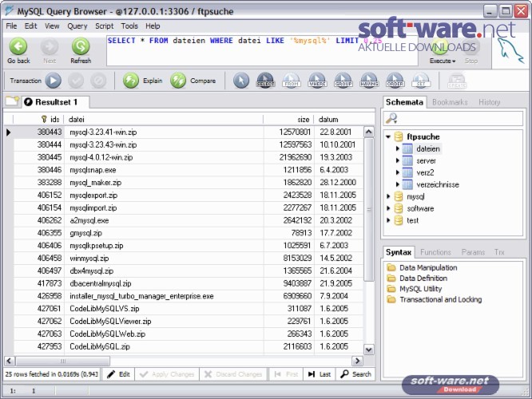The image size is (532, 399).
Task: Open the Data Definition syntax folder
Action: click(417, 278)
